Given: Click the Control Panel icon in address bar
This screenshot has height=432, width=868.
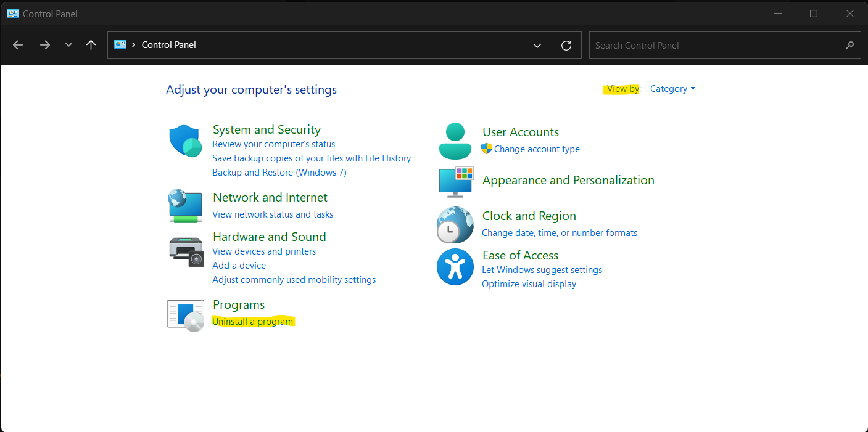Looking at the screenshot, I should coord(120,44).
